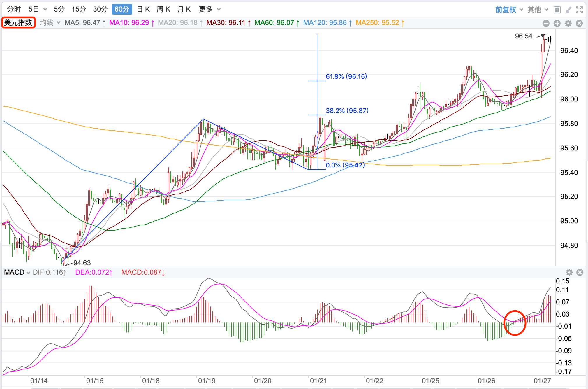Image resolution: width=588 pixels, height=389 pixels.
Task: Click the 61.8% (96.15) Fibonacci label
Action: coord(346,76)
